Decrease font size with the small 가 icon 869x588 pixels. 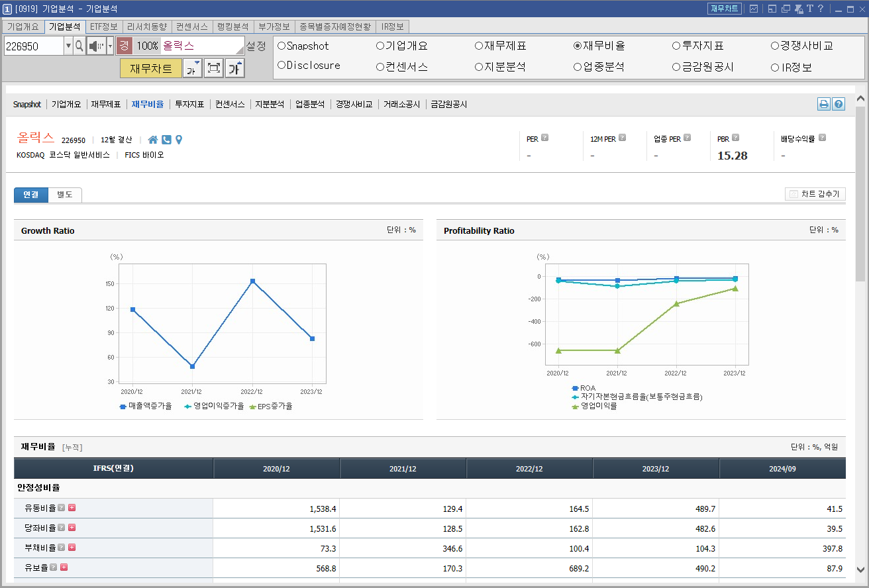click(192, 68)
